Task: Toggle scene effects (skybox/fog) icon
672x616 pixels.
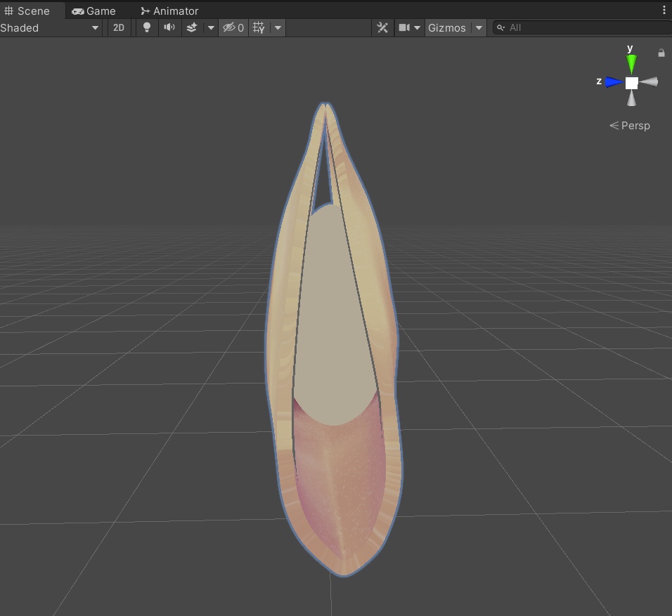Action: (x=192, y=28)
